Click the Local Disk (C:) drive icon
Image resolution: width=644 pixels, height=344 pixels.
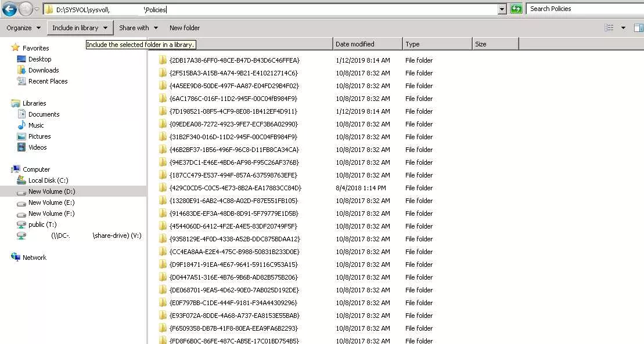pyautogui.click(x=21, y=180)
